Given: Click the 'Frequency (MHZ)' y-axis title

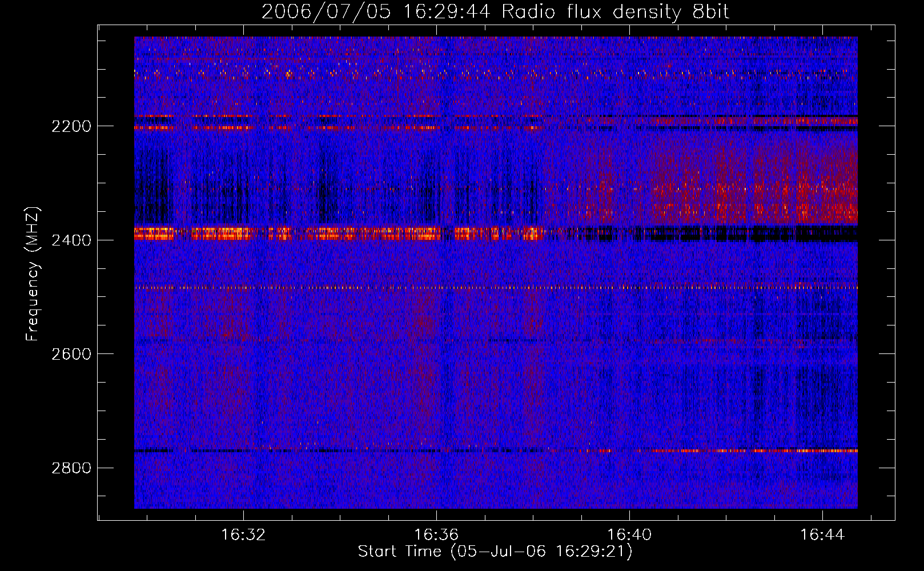Looking at the screenshot, I should tap(33, 274).
